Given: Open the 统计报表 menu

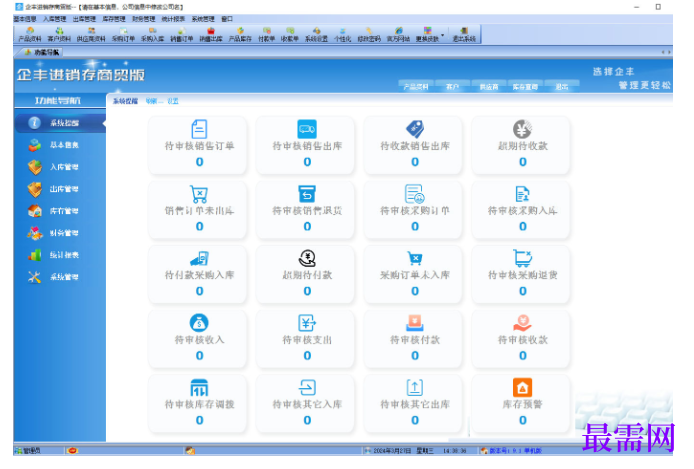Looking at the screenshot, I should pyautogui.click(x=173, y=19).
